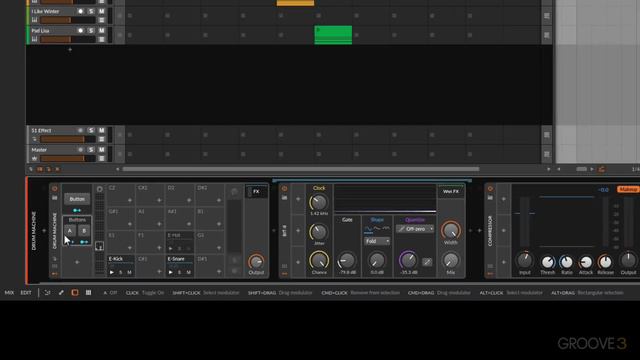This screenshot has height=360, width=640.
Task: Solo the E-Kick drum pad
Action: [120, 272]
